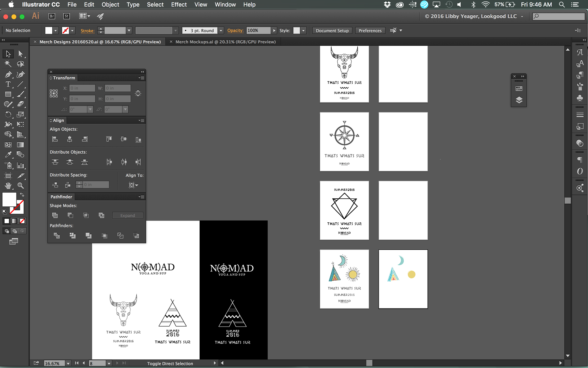Click the Preferences button
Viewport: 588px width, 368px height.
tap(370, 30)
